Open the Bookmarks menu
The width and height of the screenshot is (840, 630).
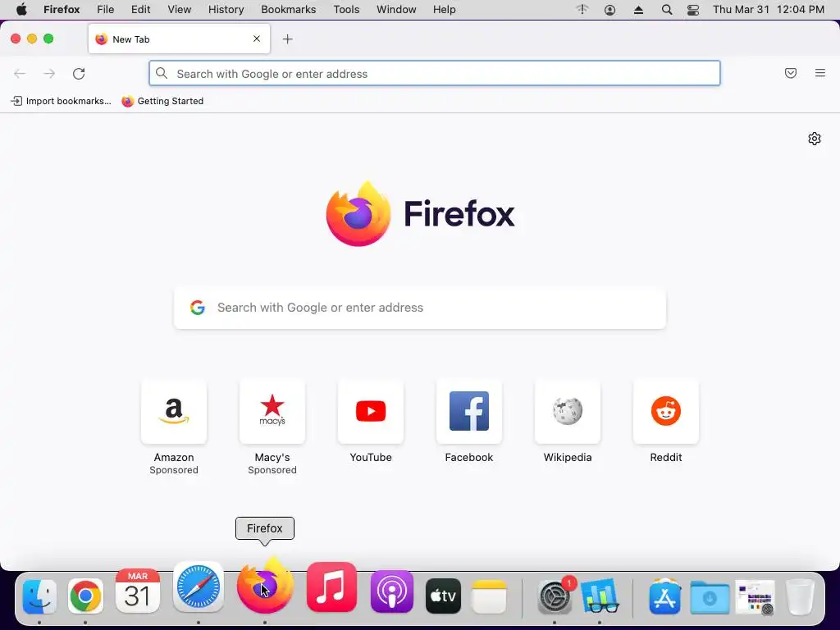[x=288, y=10]
